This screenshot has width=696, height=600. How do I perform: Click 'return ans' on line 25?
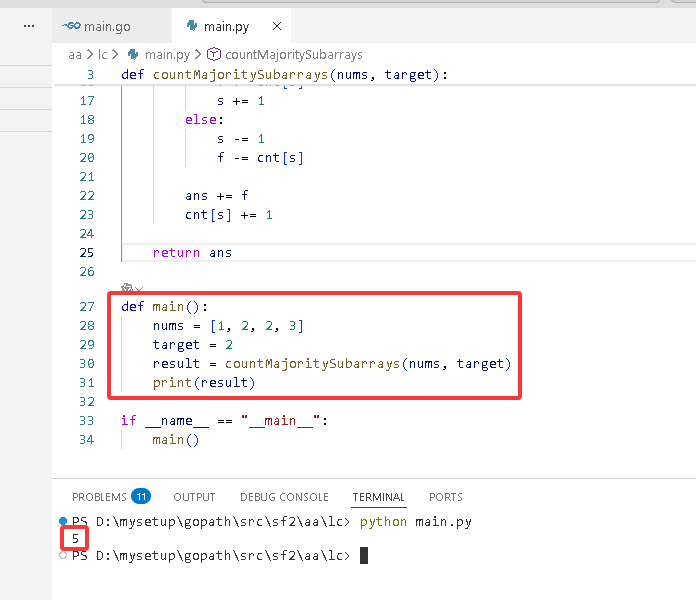(192, 253)
